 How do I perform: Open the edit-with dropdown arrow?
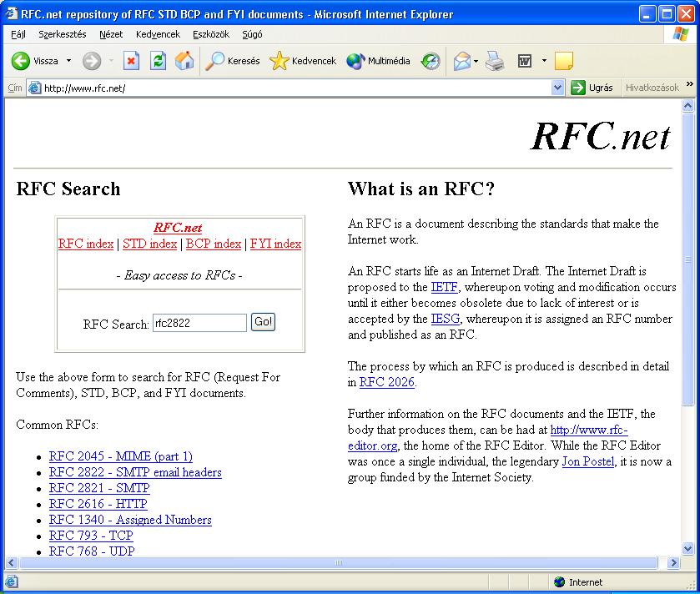(544, 61)
